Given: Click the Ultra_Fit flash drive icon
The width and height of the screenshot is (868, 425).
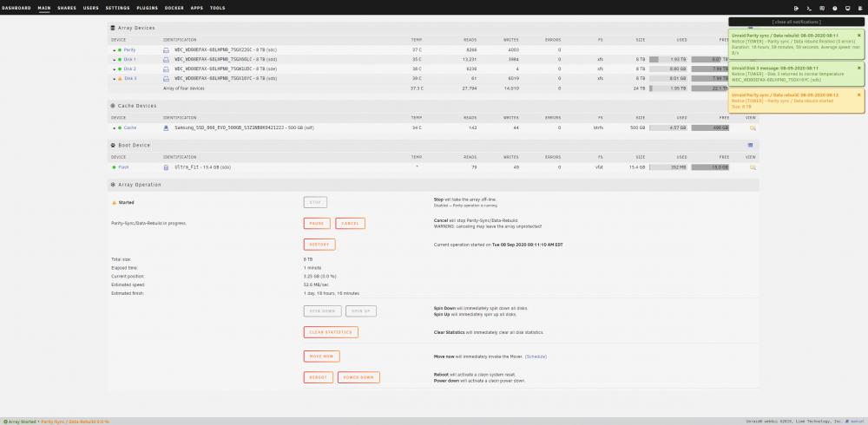Looking at the screenshot, I should [x=166, y=167].
